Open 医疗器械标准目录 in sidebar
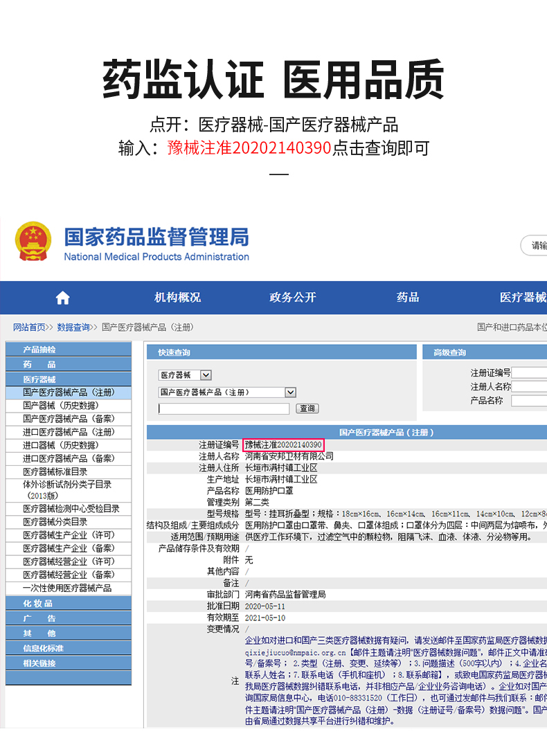Viewport: 547px width, 756px height. pos(69,472)
